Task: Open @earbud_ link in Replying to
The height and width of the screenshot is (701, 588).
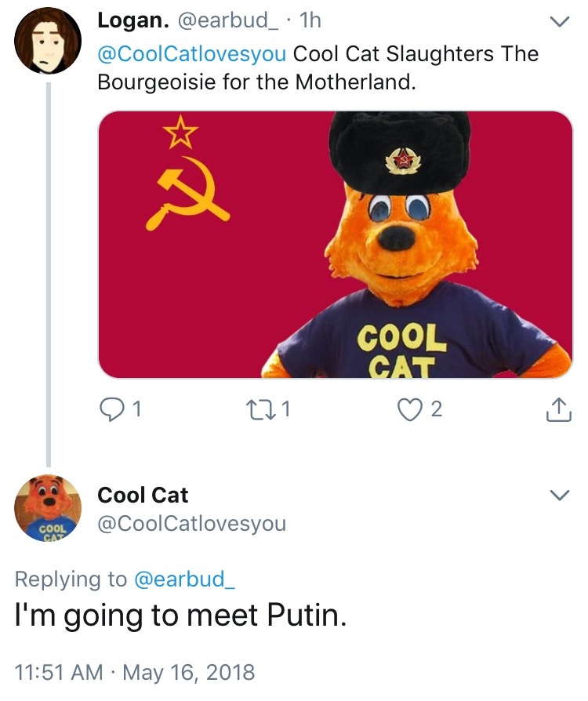Action: 184,579
